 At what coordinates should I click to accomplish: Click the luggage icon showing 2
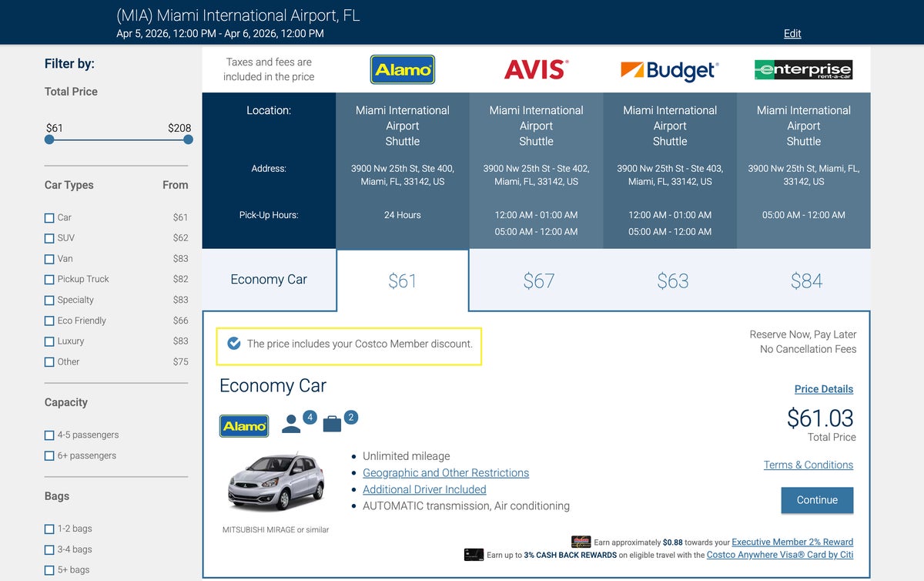(340, 421)
